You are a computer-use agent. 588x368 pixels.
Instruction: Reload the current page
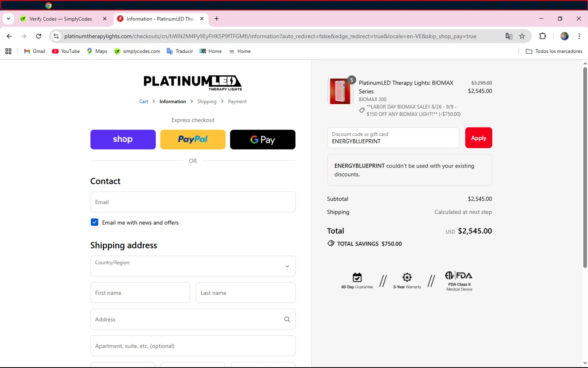click(38, 36)
